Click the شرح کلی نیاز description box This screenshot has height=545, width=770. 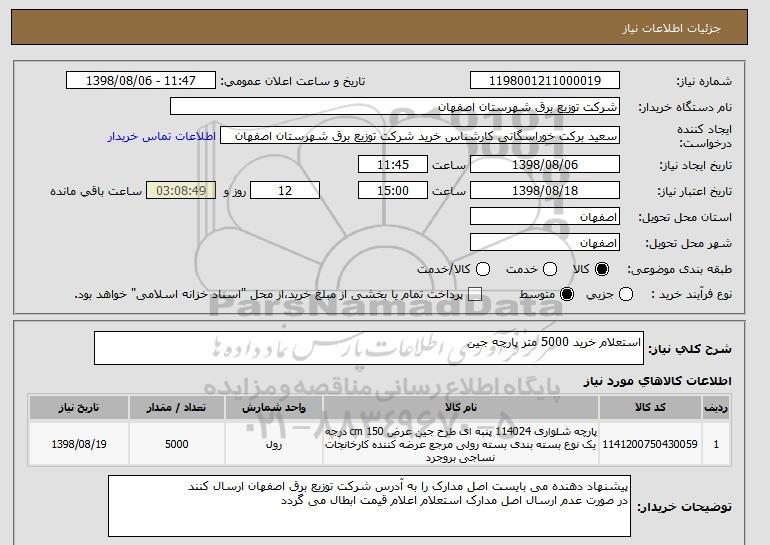pyautogui.click(x=369, y=348)
